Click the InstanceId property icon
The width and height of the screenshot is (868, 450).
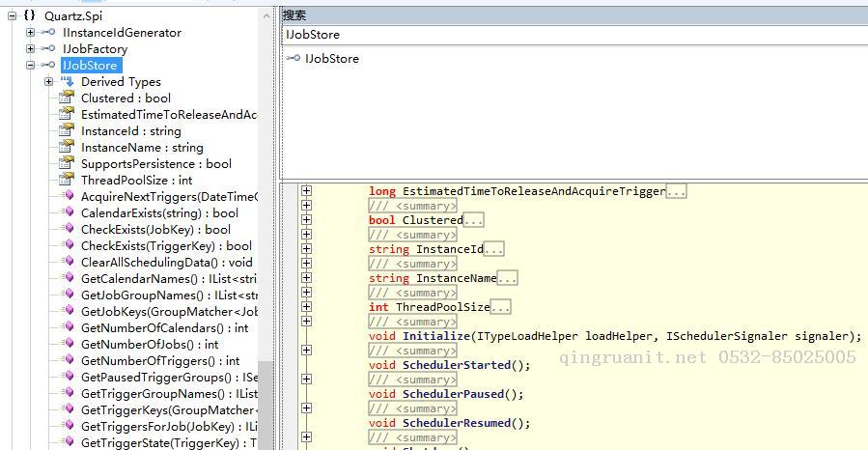[67, 130]
